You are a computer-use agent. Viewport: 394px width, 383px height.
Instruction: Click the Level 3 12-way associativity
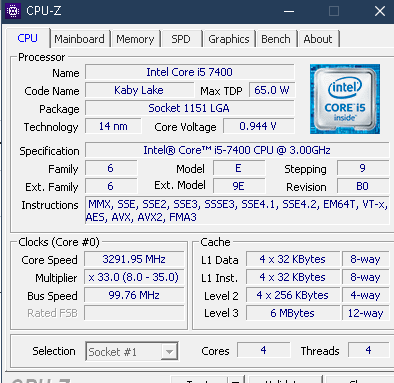coord(365,313)
